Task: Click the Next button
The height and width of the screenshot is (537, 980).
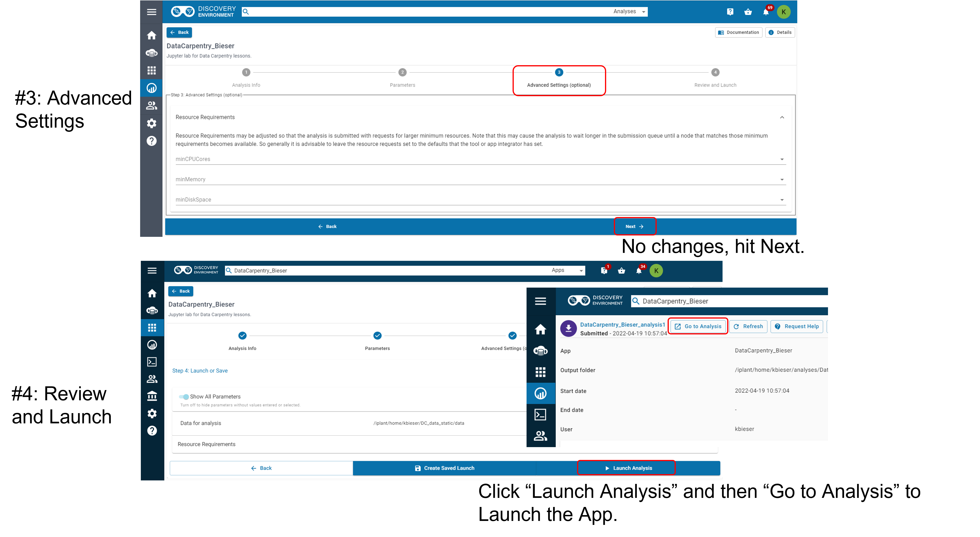Action: (x=634, y=226)
